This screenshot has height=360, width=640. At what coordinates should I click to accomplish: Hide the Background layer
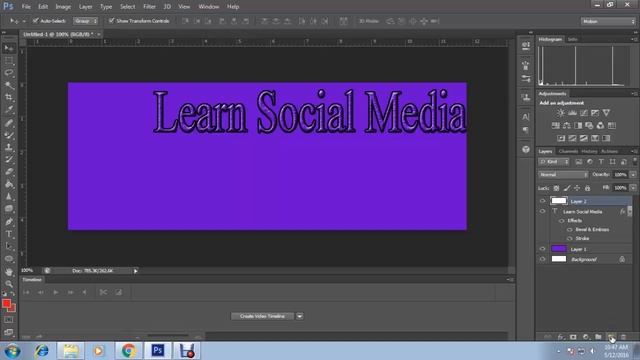pos(542,259)
